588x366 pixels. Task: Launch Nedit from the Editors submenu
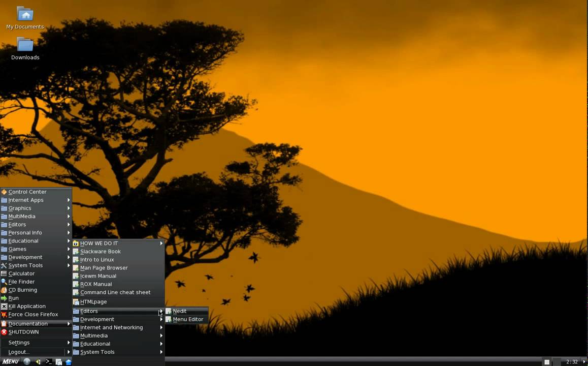pyautogui.click(x=187, y=311)
